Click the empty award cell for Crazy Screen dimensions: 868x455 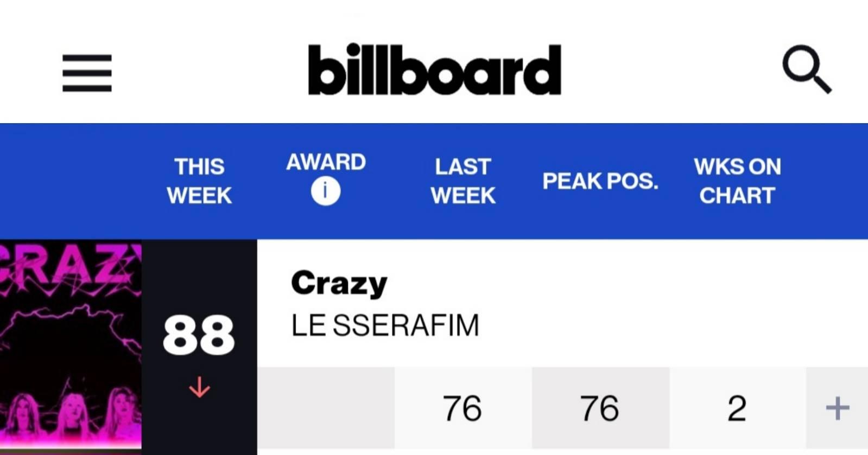coord(326,408)
